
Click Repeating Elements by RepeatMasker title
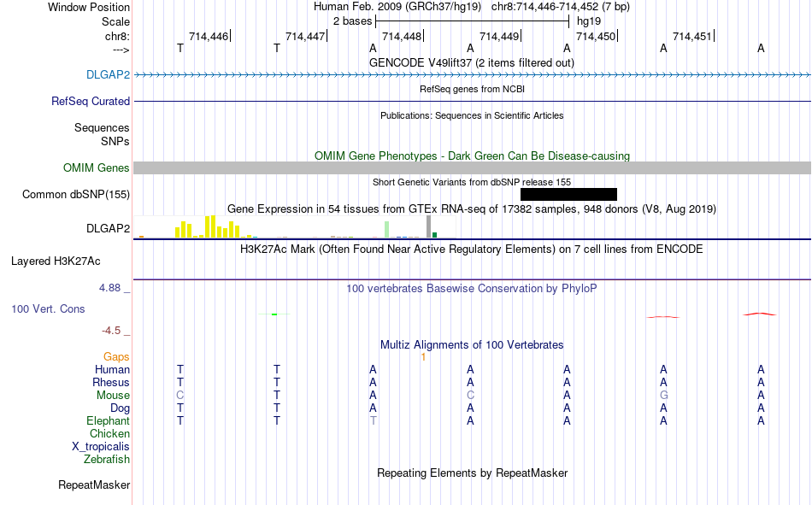[x=473, y=473]
